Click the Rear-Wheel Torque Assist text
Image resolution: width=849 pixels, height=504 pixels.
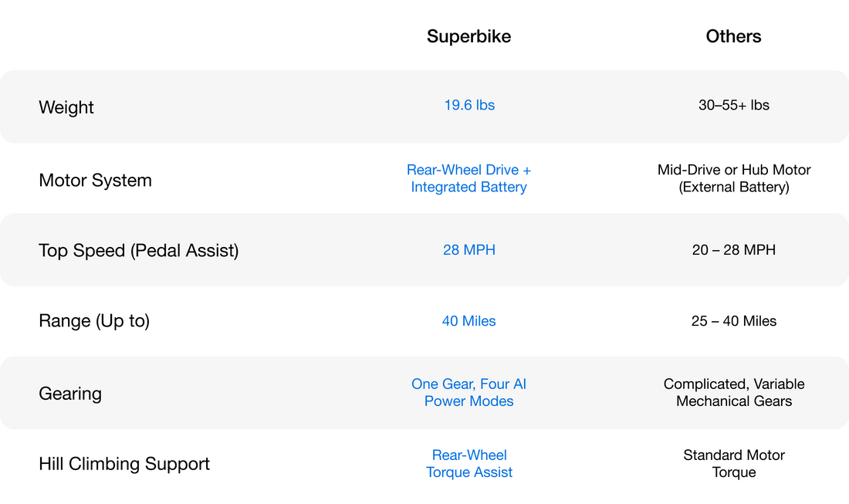point(469,463)
